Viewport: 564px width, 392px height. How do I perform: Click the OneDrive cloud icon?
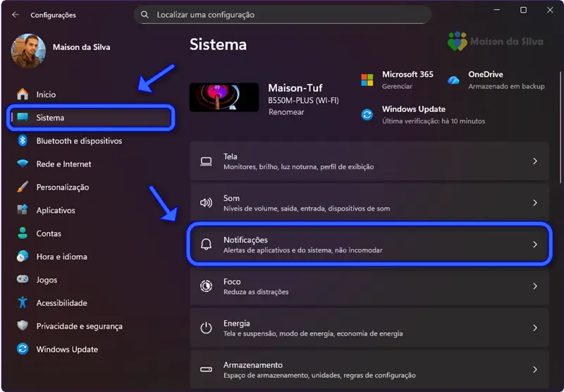453,80
